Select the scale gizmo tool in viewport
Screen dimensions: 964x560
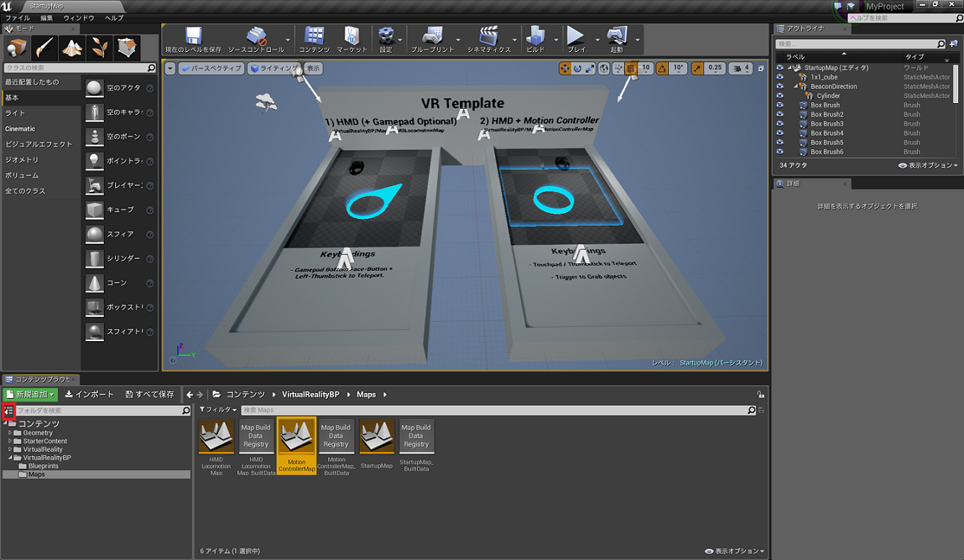[x=589, y=68]
